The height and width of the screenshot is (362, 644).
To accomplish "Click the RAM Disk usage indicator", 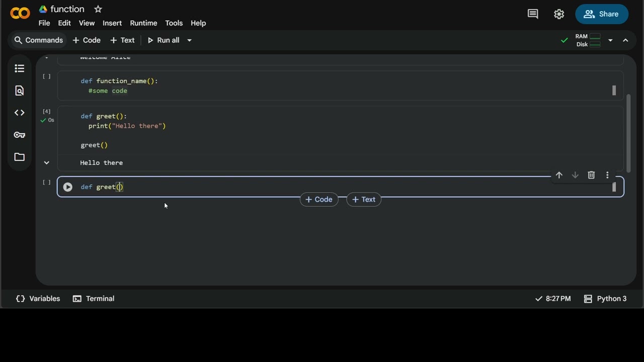I will click(588, 40).
